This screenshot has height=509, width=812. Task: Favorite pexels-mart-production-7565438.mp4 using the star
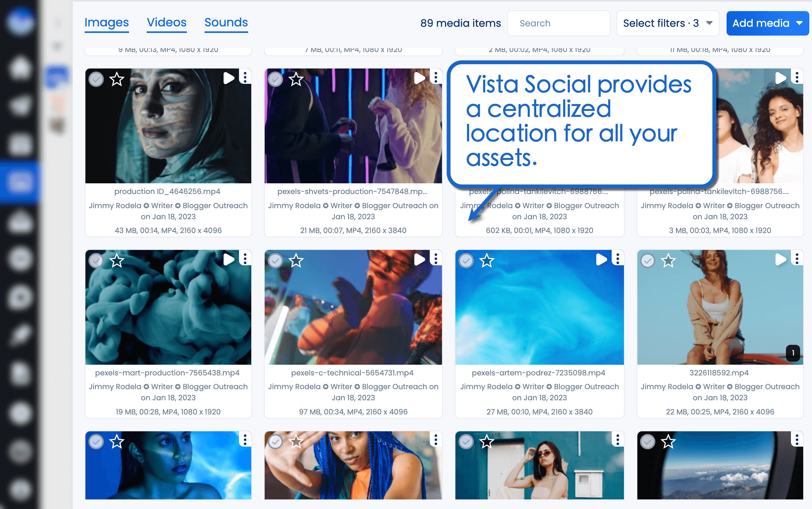(x=117, y=261)
